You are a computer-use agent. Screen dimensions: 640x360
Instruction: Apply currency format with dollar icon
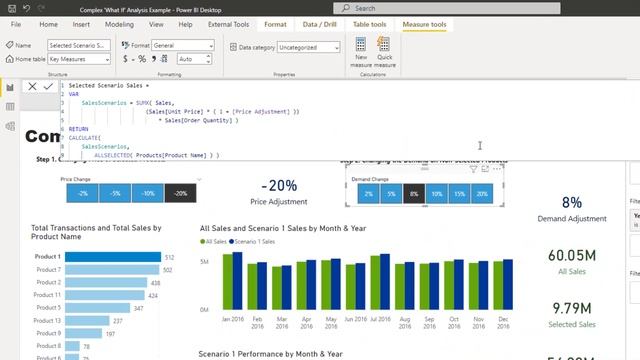[x=125, y=59]
